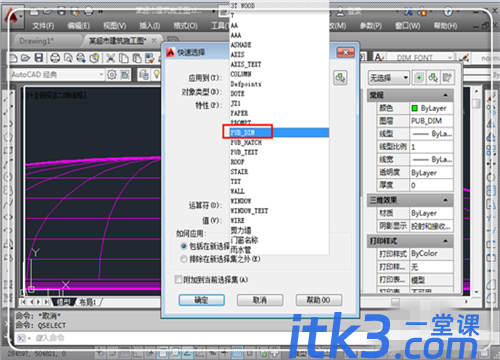
Task: Select PUB_HATCH in the layer list
Action: (x=279, y=143)
